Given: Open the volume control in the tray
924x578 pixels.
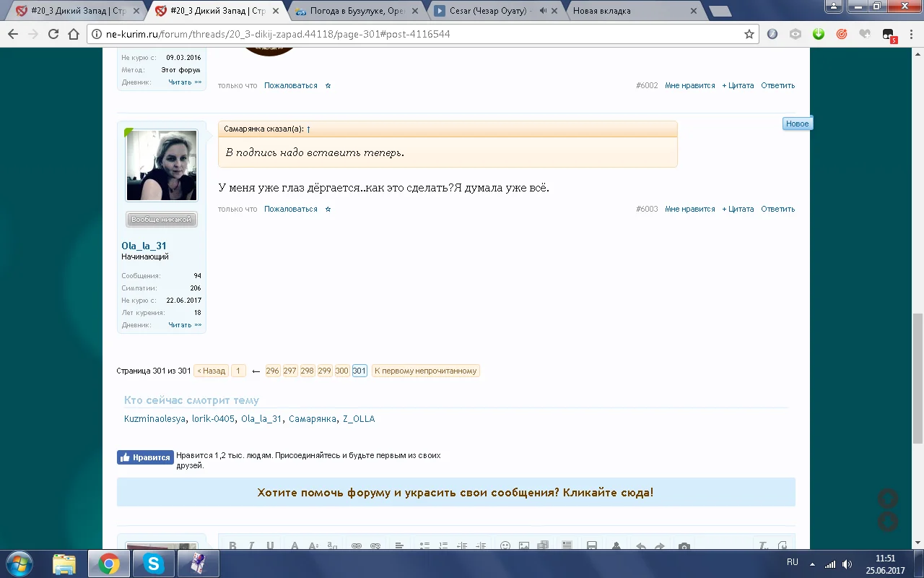Looking at the screenshot, I should point(847,564).
